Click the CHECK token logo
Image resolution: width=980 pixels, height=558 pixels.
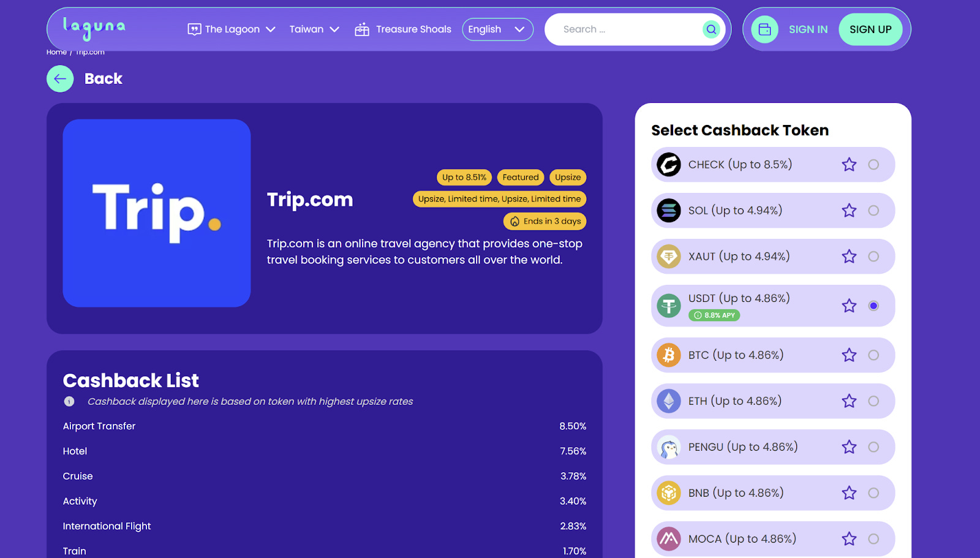(x=669, y=165)
